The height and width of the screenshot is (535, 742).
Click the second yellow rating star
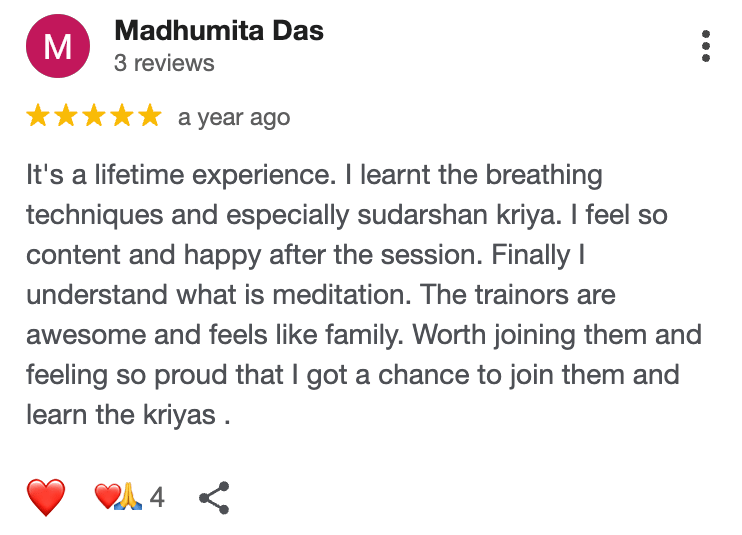pos(66,115)
